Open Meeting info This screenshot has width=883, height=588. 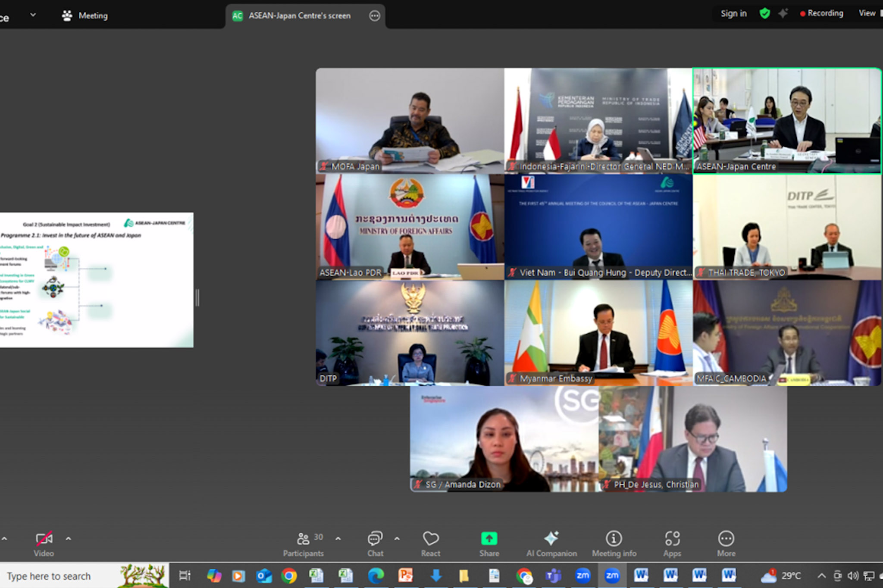(614, 544)
